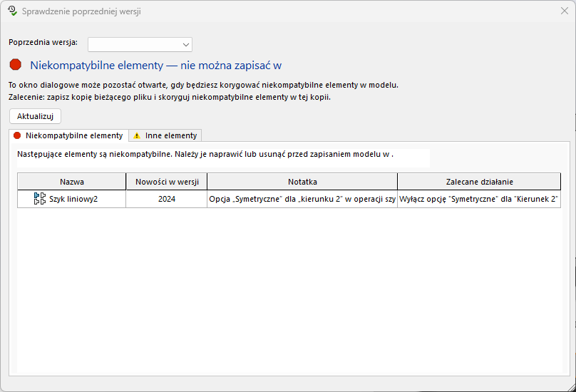Click the note cell starting with Opcja „Symetryczne”

[x=302, y=199]
